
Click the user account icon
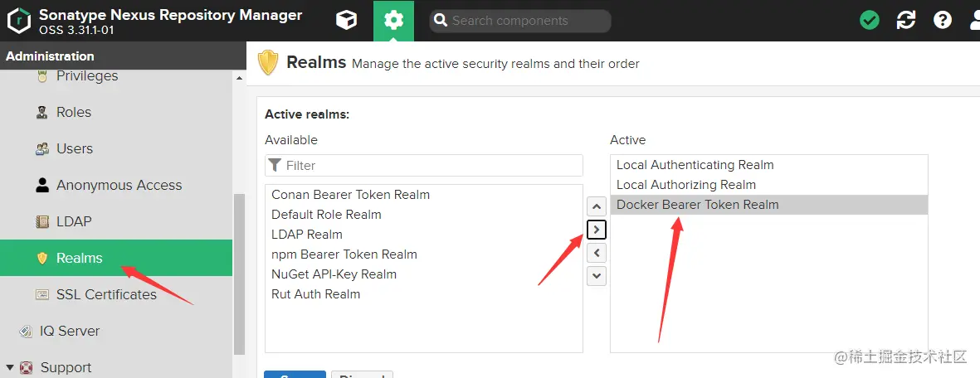[x=975, y=21]
